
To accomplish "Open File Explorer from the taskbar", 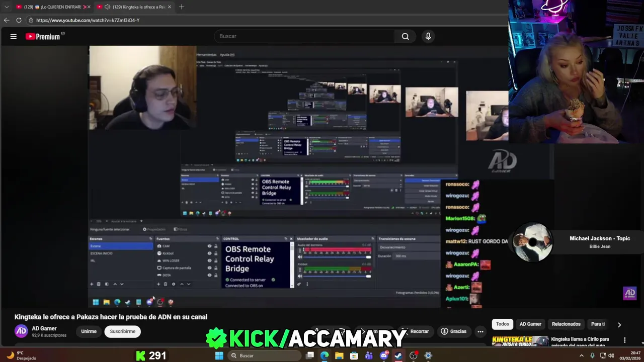I will point(339,355).
